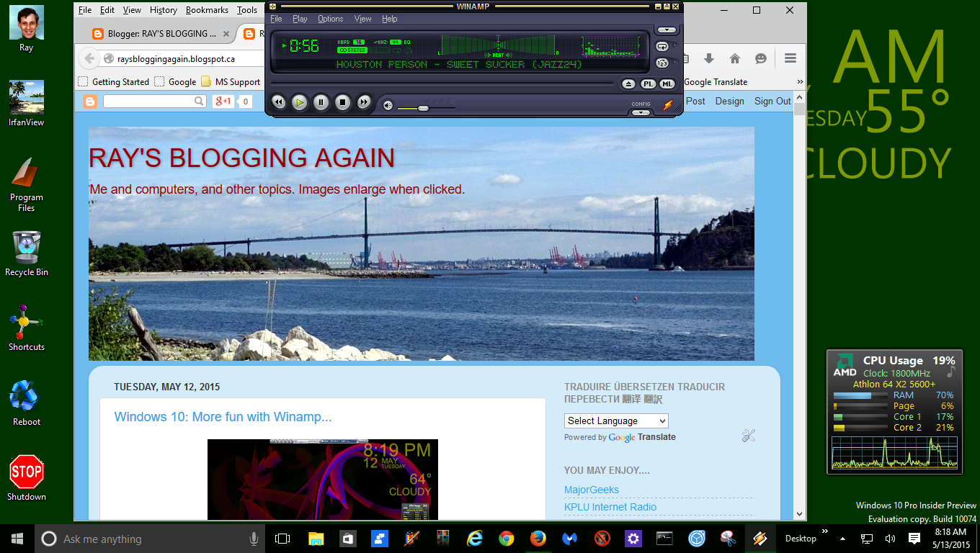
Task: Select Shortcuts desktop icon
Action: (x=27, y=328)
